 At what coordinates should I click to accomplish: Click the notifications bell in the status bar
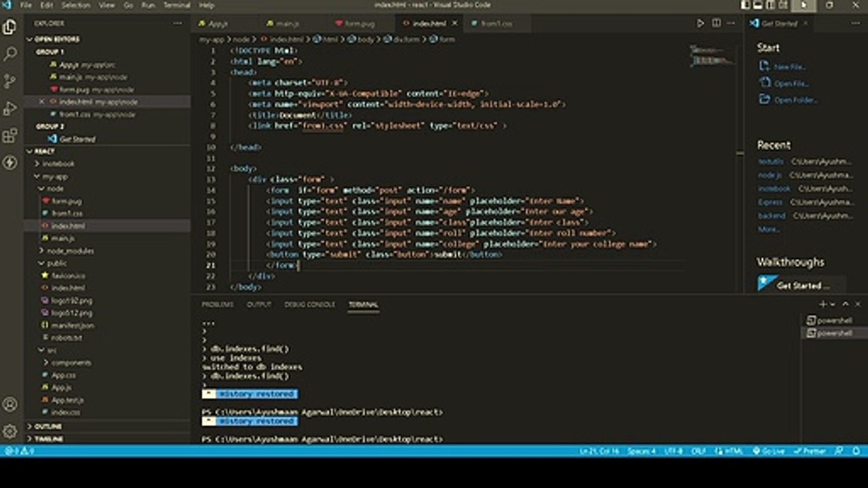(x=856, y=451)
